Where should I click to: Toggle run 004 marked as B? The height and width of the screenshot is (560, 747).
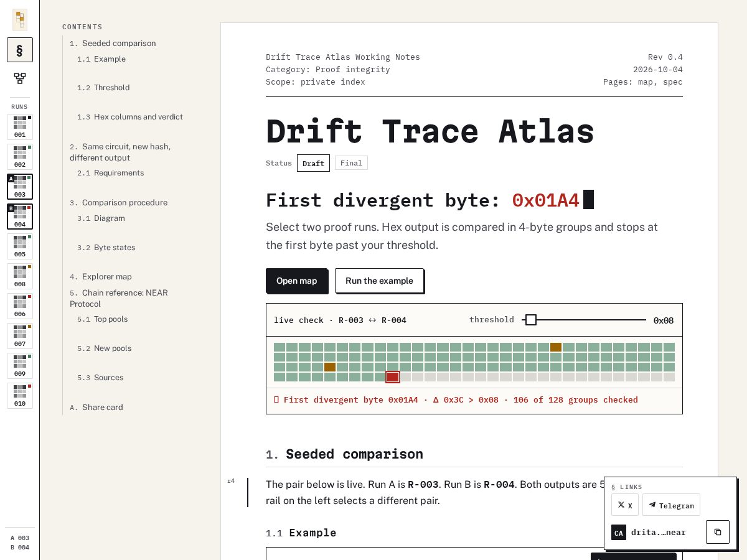tap(20, 217)
